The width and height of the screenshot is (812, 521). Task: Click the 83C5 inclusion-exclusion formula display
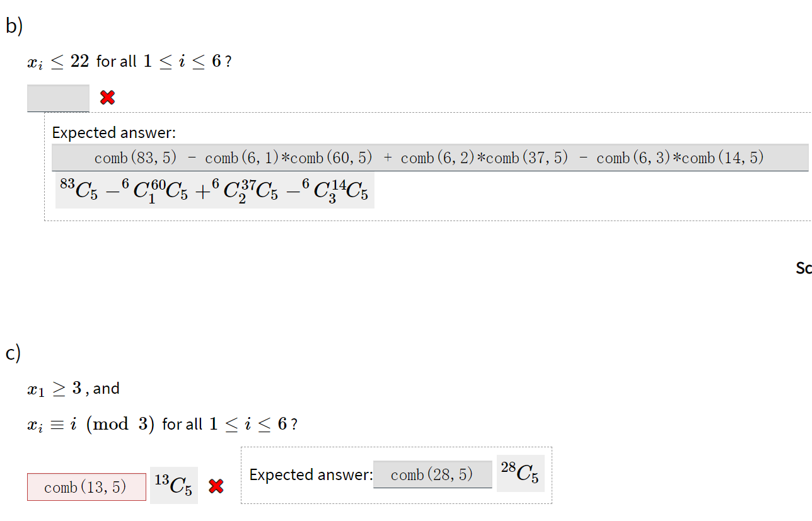pyautogui.click(x=214, y=189)
